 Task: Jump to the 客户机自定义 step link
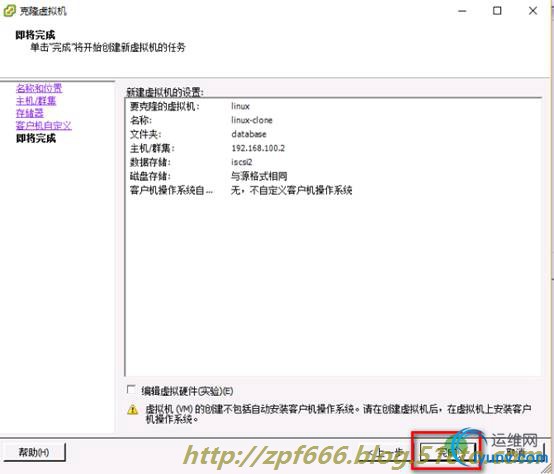coord(43,125)
